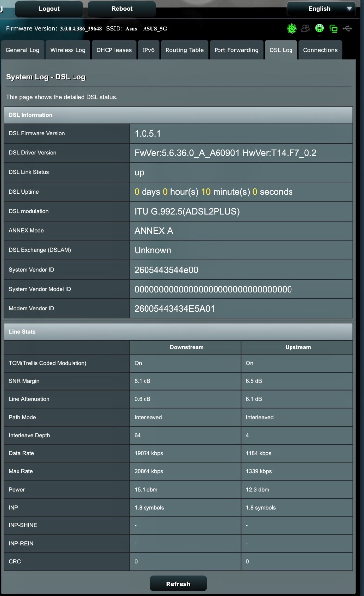Click the green gear status icon
364x596 pixels.
click(x=291, y=29)
